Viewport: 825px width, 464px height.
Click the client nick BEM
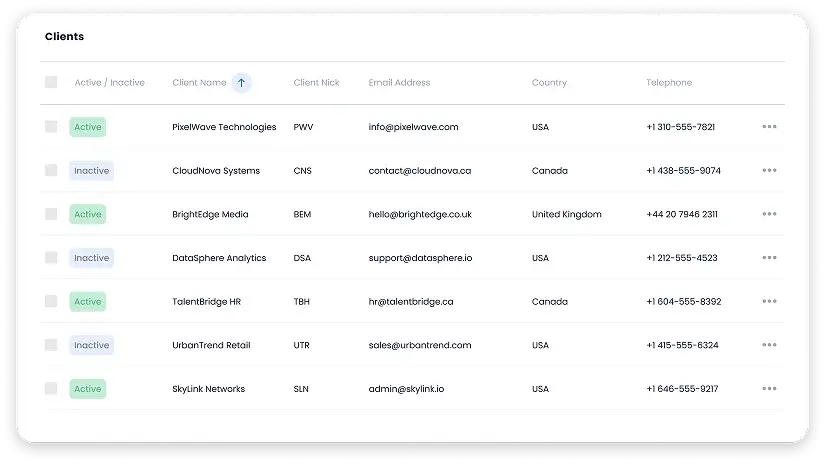(x=303, y=214)
